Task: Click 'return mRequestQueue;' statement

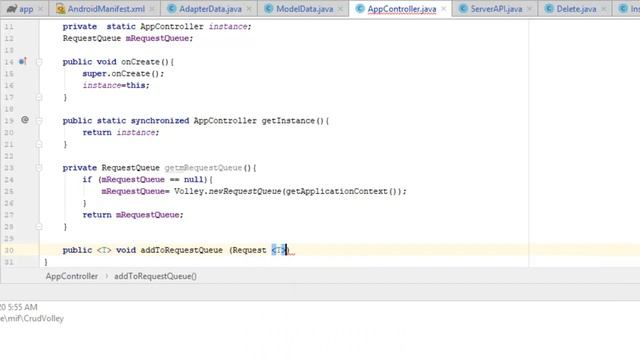Action: 133,215
